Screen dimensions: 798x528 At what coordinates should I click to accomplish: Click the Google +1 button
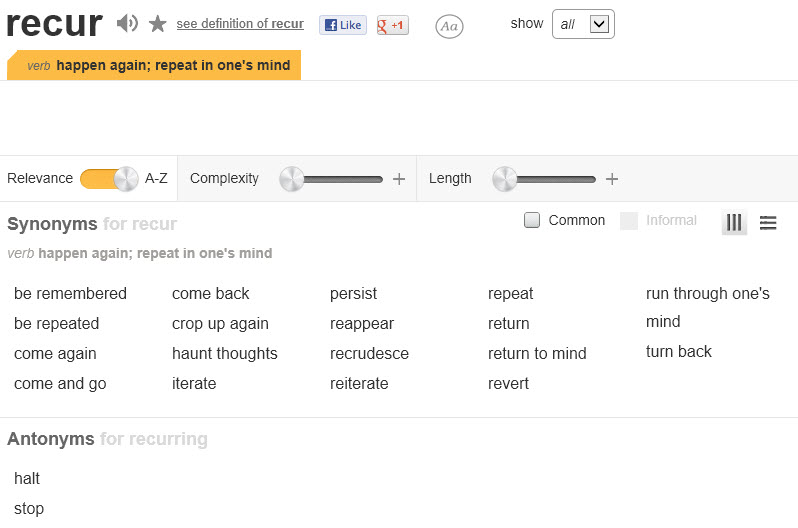(x=392, y=25)
